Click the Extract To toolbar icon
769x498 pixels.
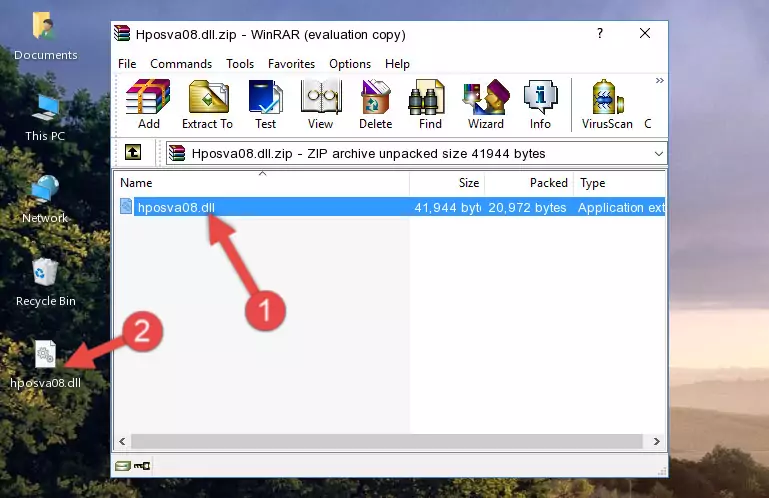(x=207, y=104)
